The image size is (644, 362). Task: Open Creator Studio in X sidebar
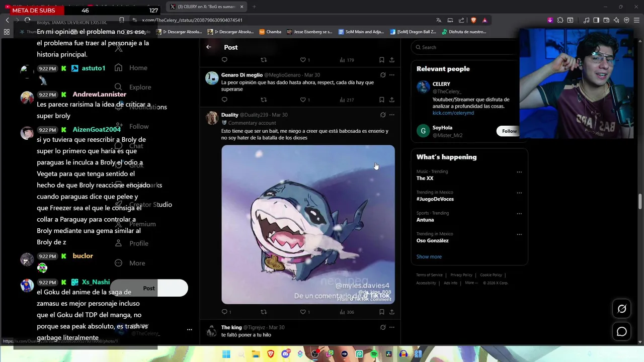tap(143, 204)
